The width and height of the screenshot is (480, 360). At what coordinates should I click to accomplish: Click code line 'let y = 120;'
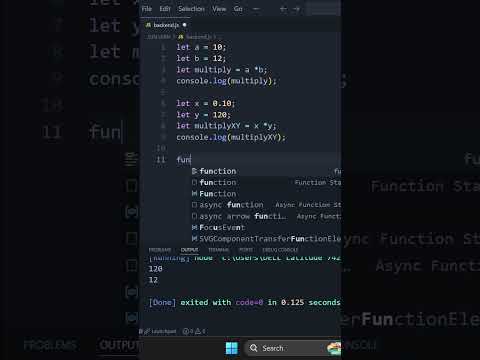click(203, 115)
